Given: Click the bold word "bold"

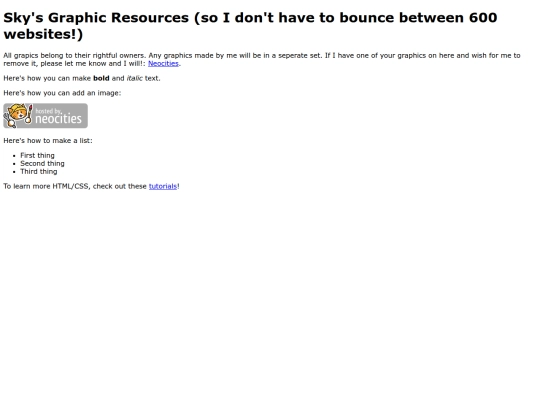Looking at the screenshot, I should (x=101, y=78).
